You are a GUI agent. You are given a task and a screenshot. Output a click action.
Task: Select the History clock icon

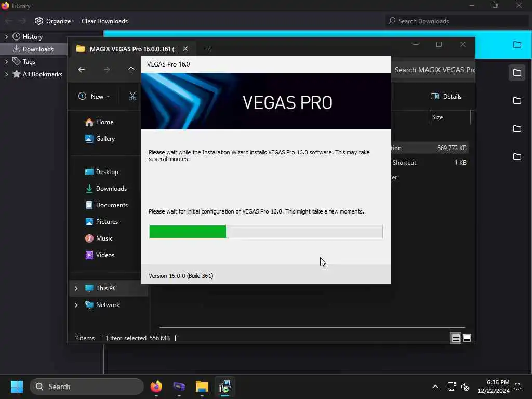click(x=16, y=37)
